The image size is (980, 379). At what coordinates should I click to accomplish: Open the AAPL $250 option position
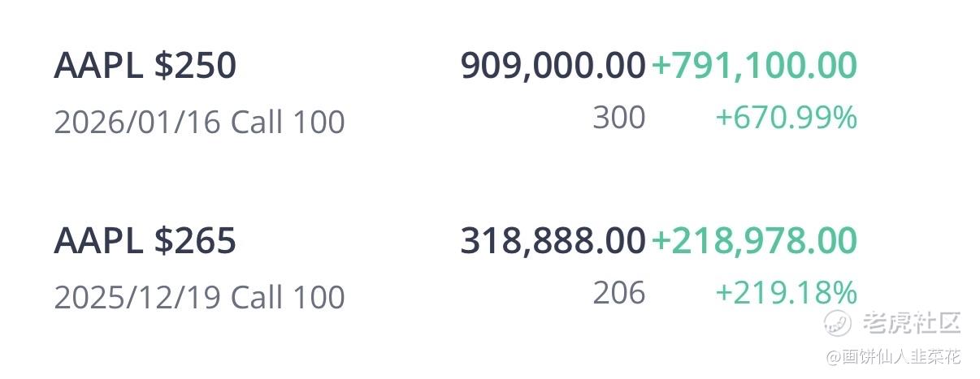click(145, 67)
